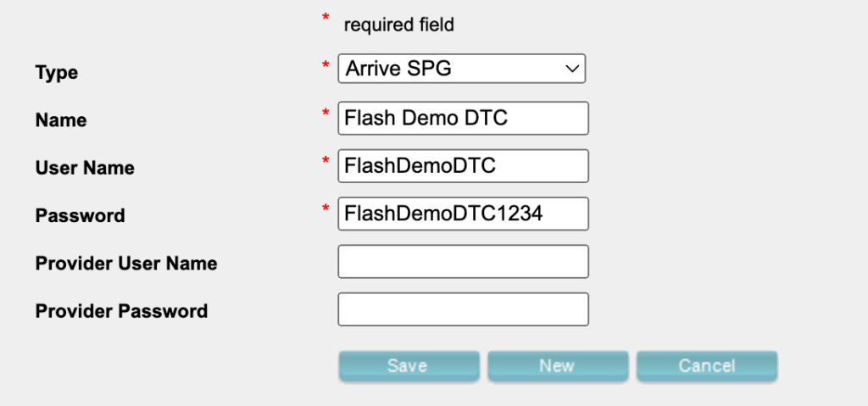Focus the Name field containing Flash Demo DTC
This screenshot has height=406, width=868.
[x=463, y=118]
